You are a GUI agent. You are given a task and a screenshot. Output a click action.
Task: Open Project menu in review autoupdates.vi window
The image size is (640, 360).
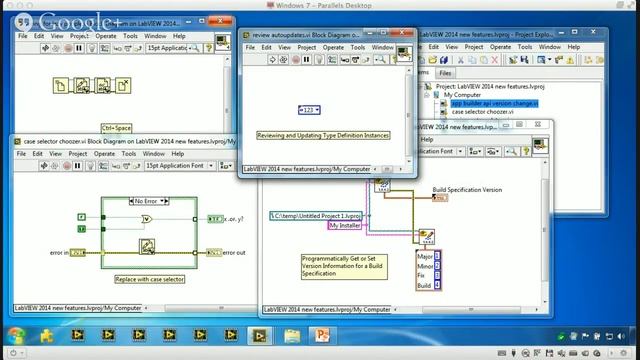point(307,47)
